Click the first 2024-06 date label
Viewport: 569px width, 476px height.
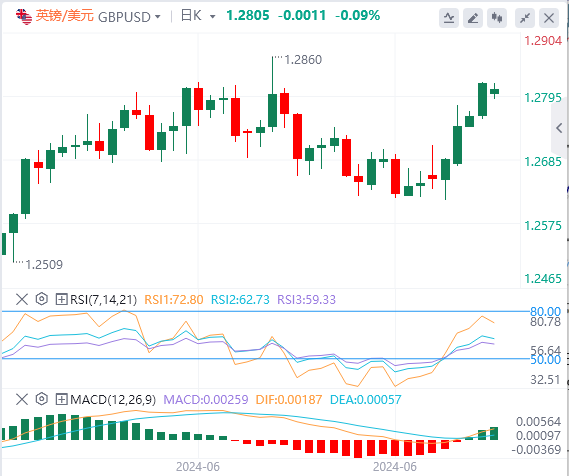click(198, 467)
